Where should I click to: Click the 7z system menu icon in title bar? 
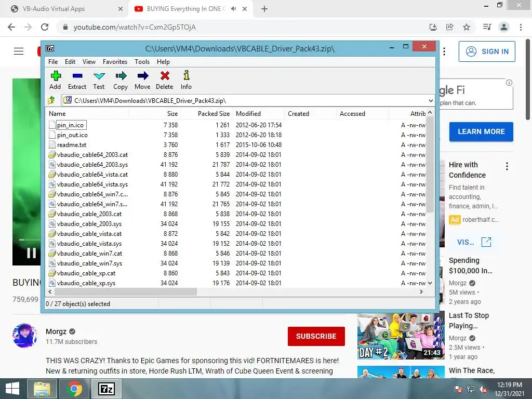tap(50, 48)
